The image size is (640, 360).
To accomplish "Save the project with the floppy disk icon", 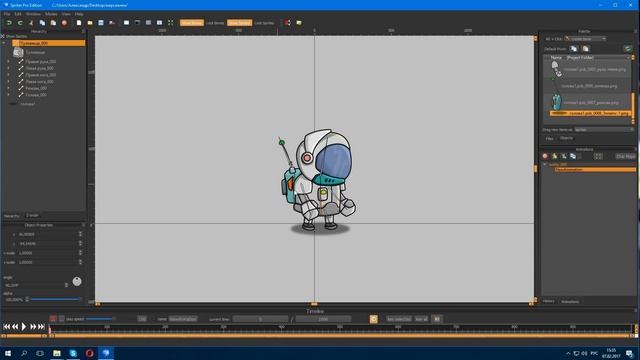I will 101,23.
